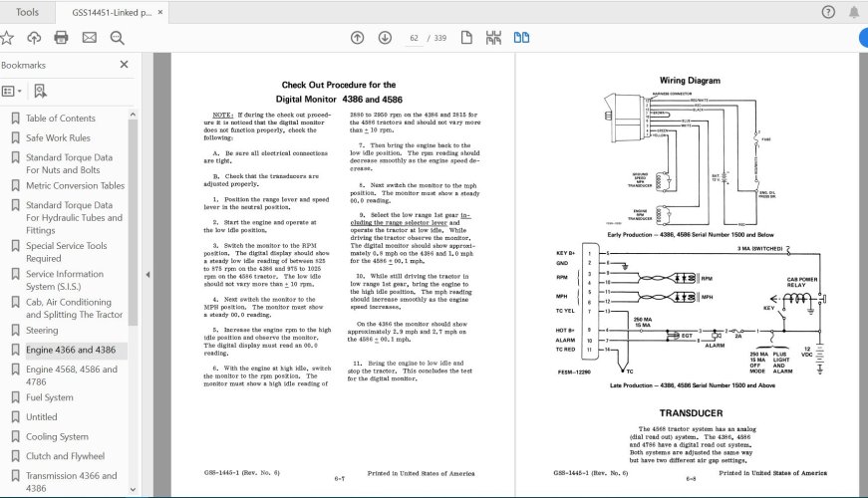
Task: Print the document with printer icon
Action: 61,38
